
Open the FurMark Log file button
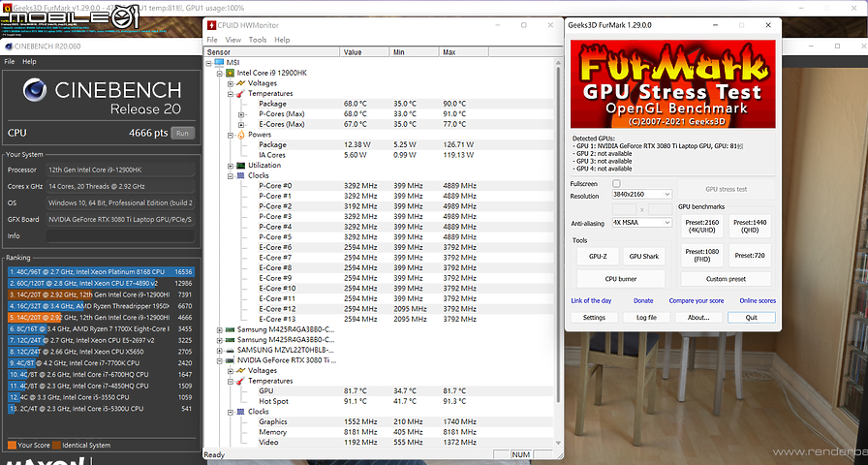[646, 317]
